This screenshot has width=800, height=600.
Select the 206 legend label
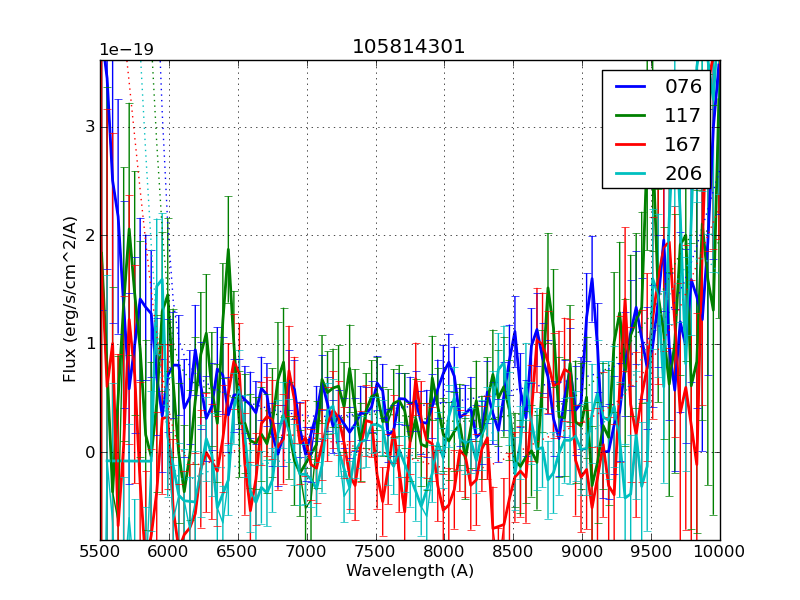683,173
